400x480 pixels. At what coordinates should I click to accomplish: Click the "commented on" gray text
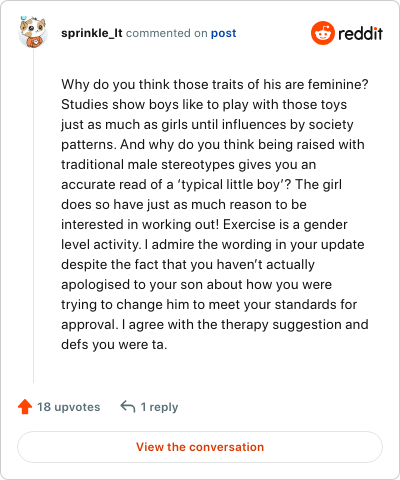pos(167,33)
